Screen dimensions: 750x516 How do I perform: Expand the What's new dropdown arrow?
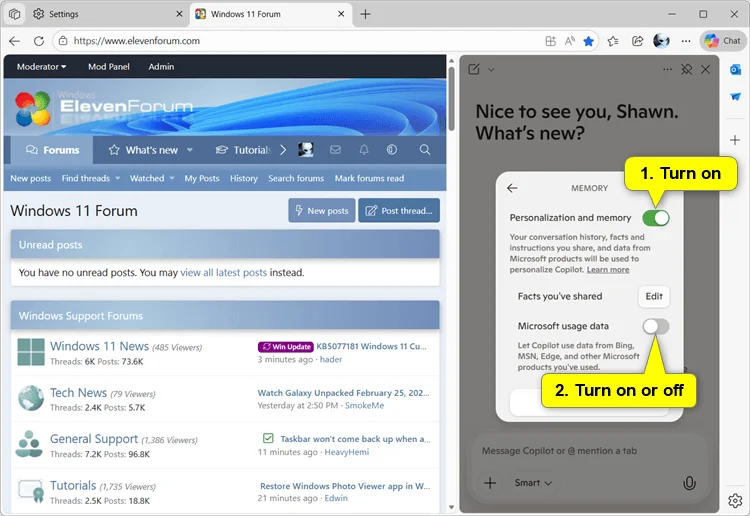(x=190, y=150)
